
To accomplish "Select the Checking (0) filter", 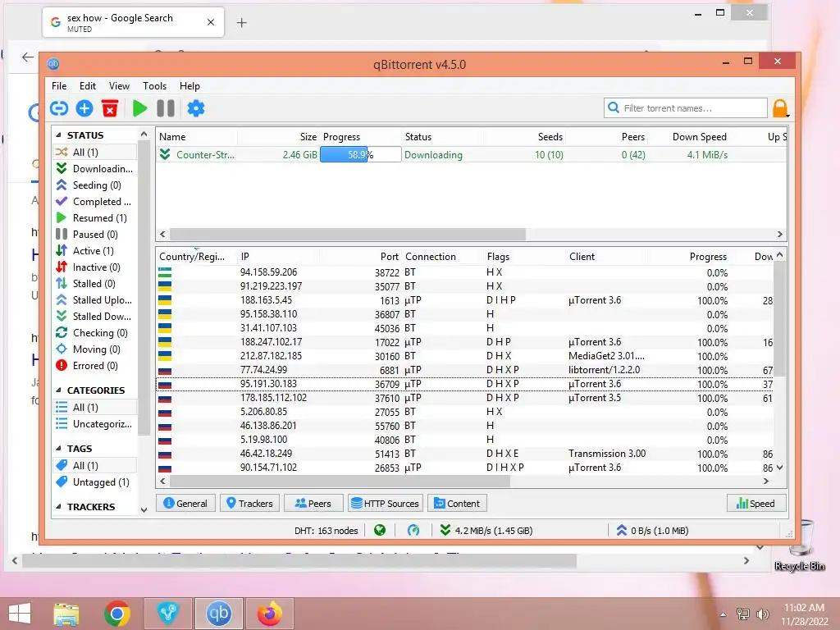I will tap(94, 333).
